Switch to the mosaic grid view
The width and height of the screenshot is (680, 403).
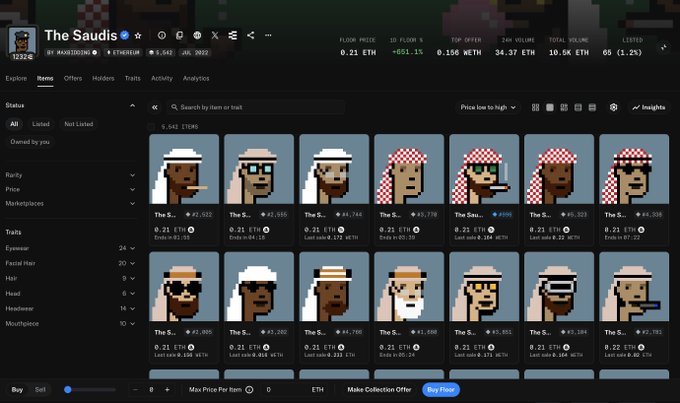[x=564, y=107]
